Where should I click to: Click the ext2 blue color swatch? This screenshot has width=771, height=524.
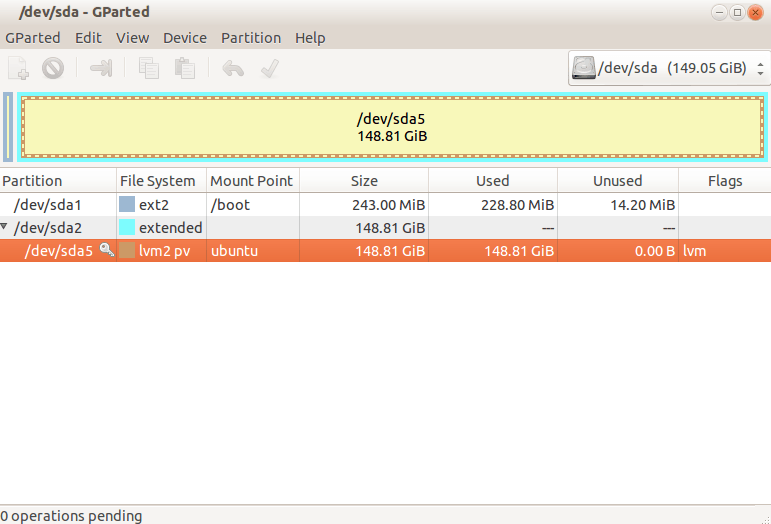[x=127, y=205]
